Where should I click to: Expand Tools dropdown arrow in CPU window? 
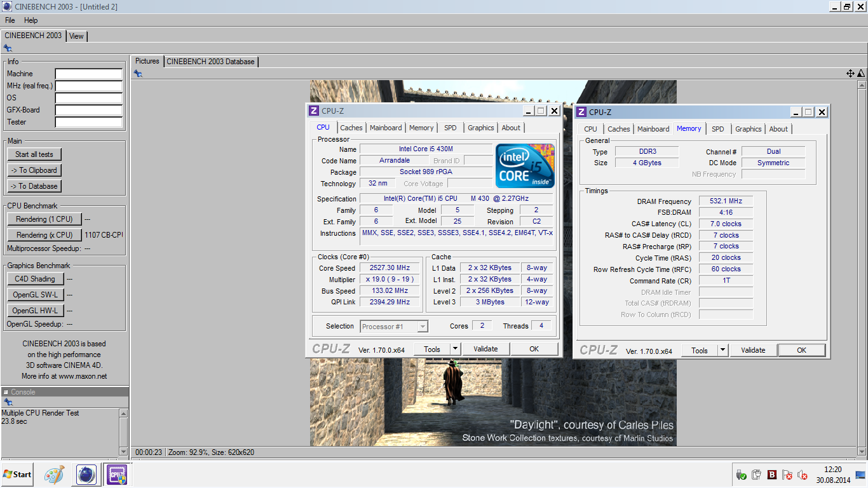454,349
